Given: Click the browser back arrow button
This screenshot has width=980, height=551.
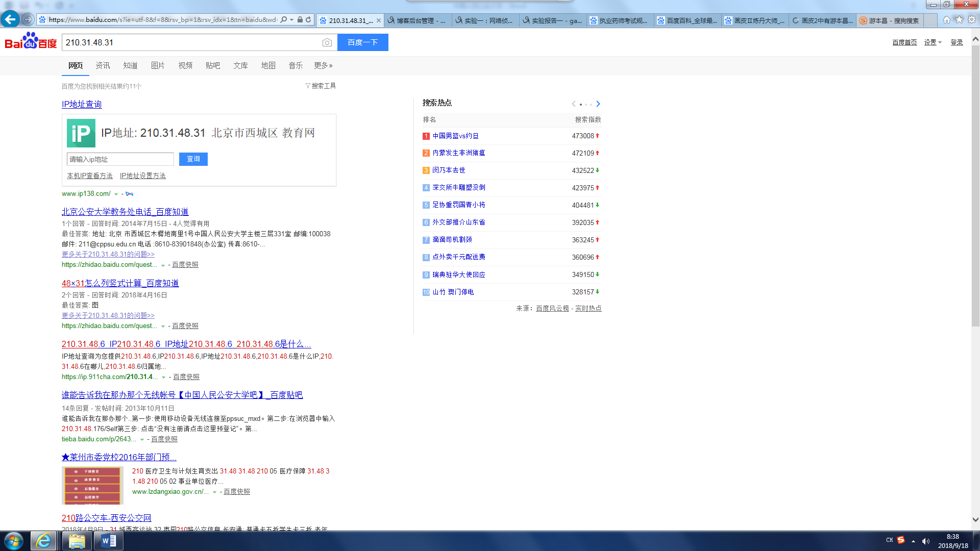Looking at the screenshot, I should [x=10, y=19].
